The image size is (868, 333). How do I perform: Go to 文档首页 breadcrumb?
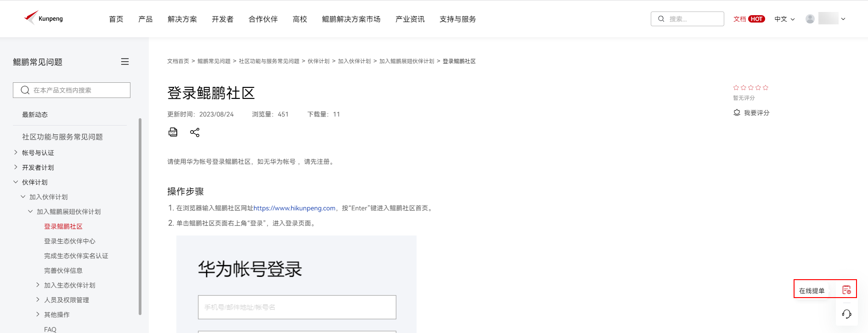[178, 61]
